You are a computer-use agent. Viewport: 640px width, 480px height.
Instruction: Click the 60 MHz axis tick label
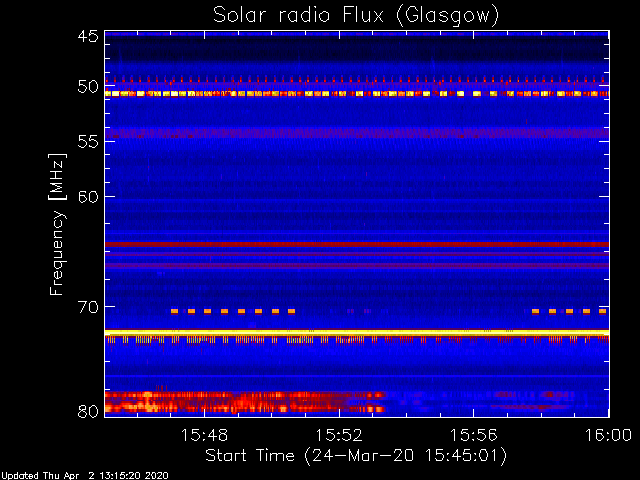point(88,197)
